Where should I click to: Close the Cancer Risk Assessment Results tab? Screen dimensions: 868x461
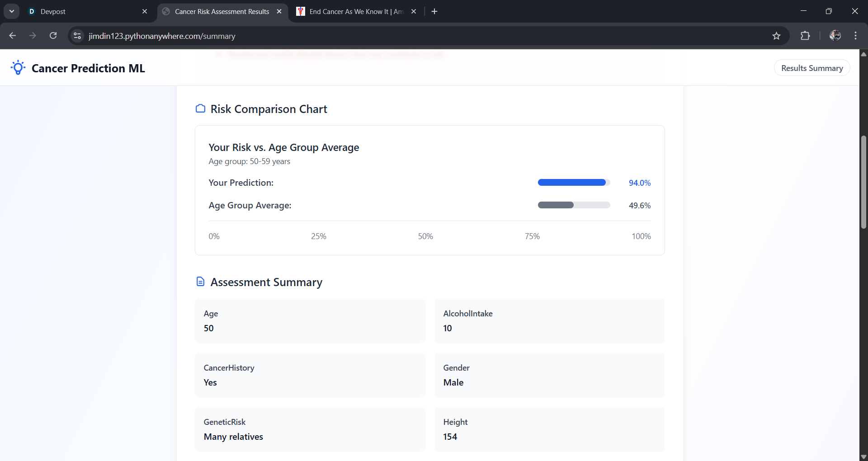[x=279, y=11]
